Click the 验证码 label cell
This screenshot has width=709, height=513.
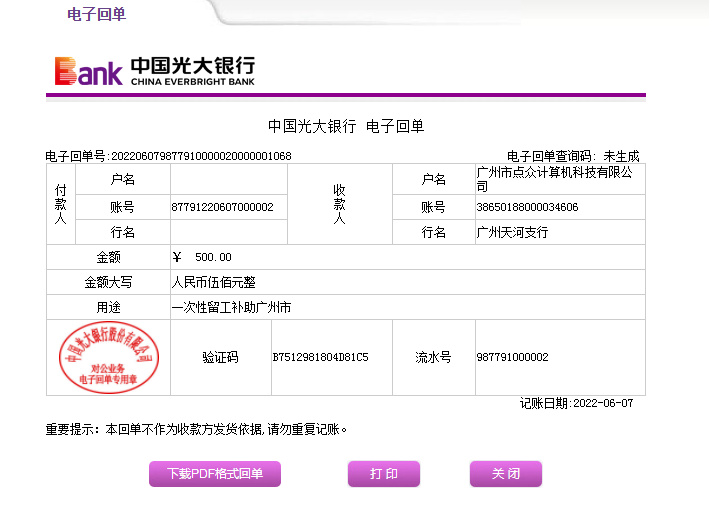pos(220,357)
